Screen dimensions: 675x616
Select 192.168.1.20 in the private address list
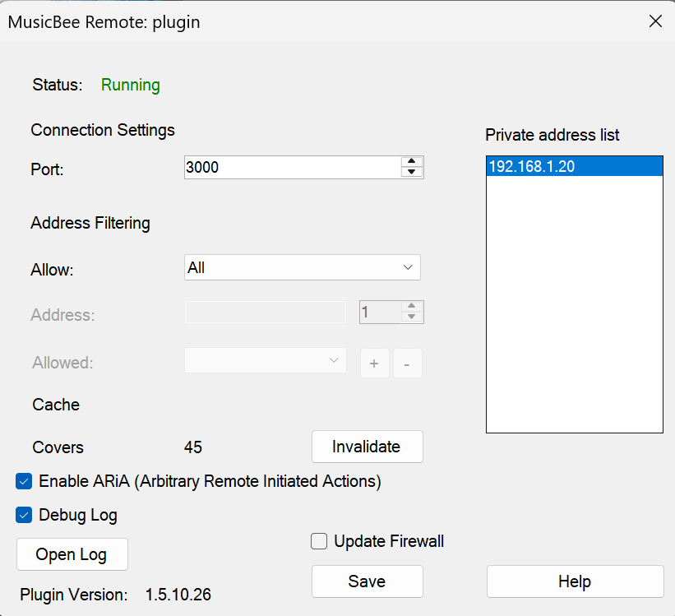coord(574,166)
